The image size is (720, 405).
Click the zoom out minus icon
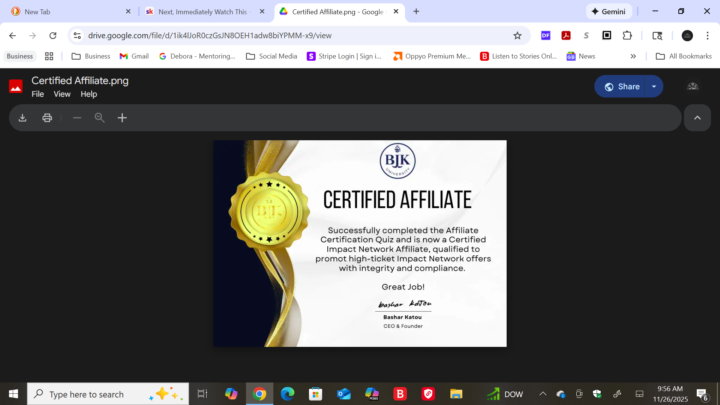[x=77, y=118]
